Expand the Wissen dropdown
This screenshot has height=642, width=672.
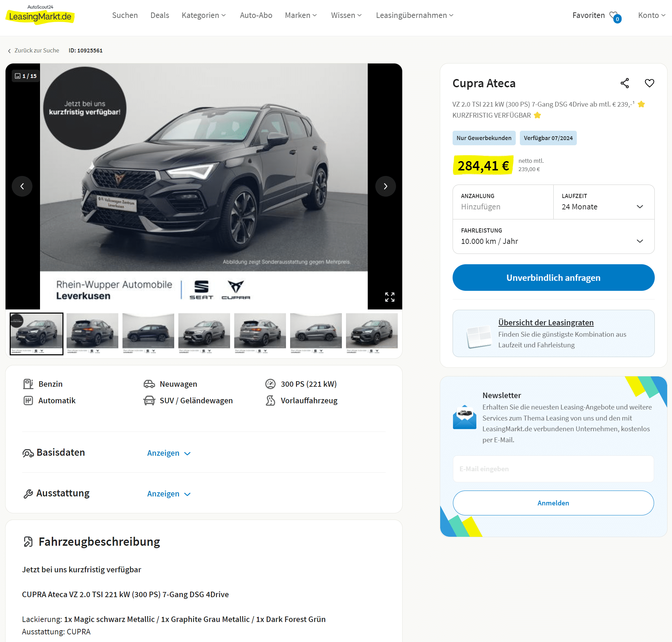(x=346, y=15)
